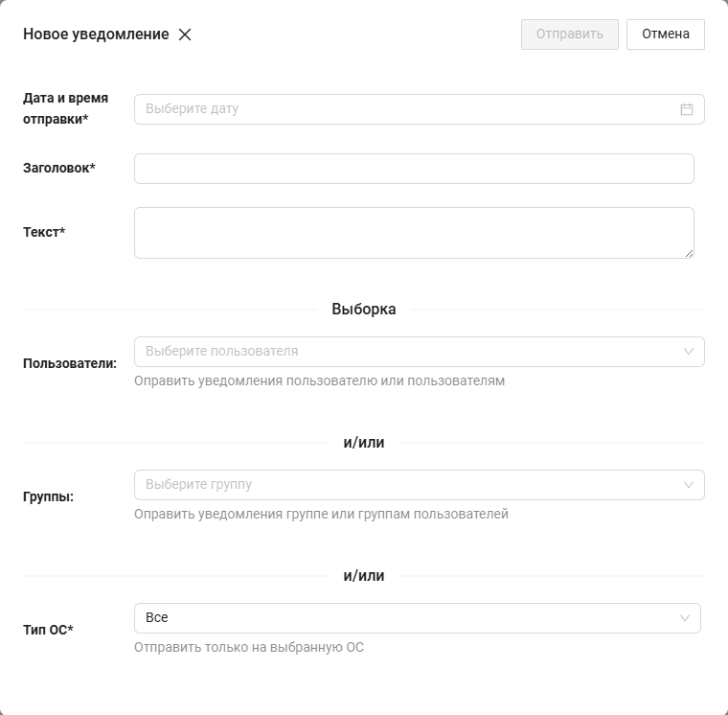Click the Заголовок* field label
Viewport: 728px width, 715px height.
point(59,169)
